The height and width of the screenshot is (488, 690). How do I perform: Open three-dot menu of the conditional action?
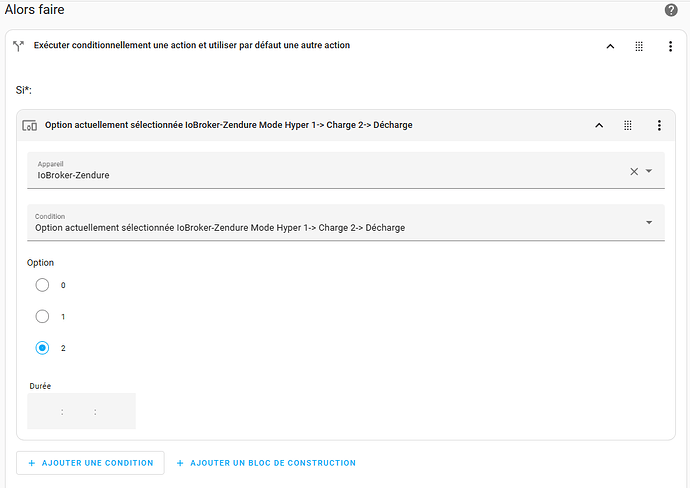point(670,46)
